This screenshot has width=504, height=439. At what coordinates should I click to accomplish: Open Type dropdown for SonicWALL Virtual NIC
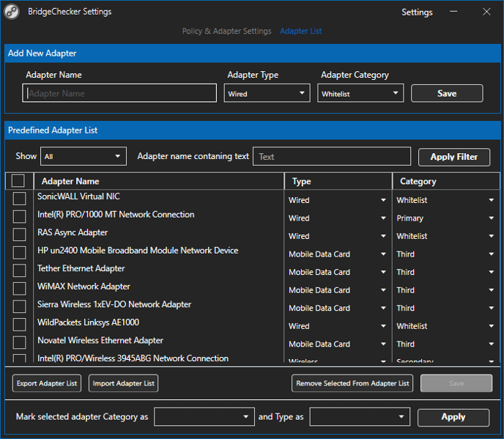[x=338, y=200]
